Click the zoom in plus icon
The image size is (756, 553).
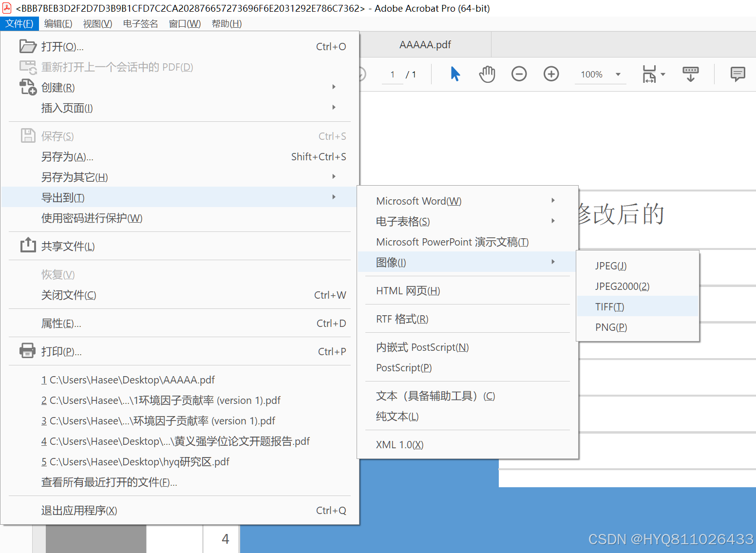click(x=551, y=74)
